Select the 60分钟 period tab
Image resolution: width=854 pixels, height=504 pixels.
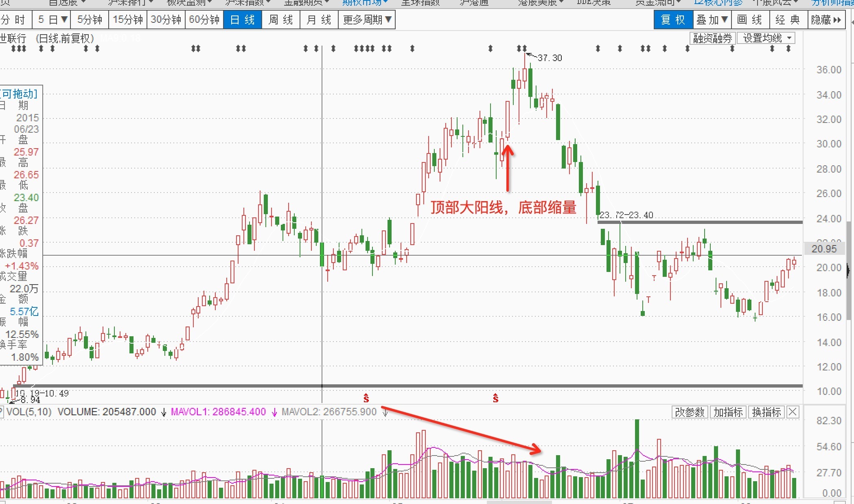[x=204, y=20]
